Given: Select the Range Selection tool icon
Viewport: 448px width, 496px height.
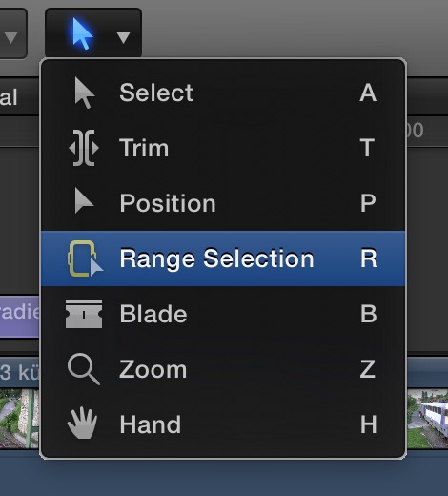Looking at the screenshot, I should 85,258.
